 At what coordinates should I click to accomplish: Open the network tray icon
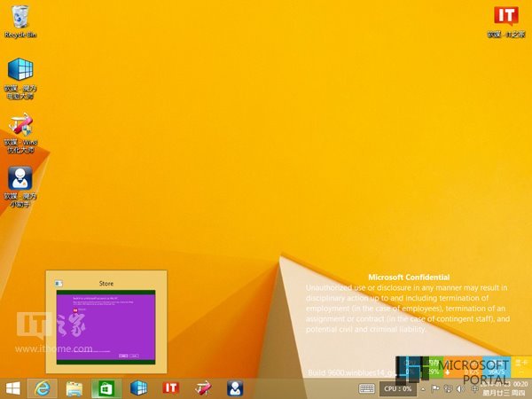pos(448,389)
